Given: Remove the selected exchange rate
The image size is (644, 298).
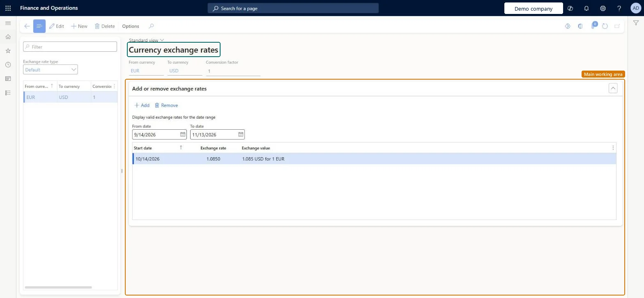Looking at the screenshot, I should pos(166,105).
